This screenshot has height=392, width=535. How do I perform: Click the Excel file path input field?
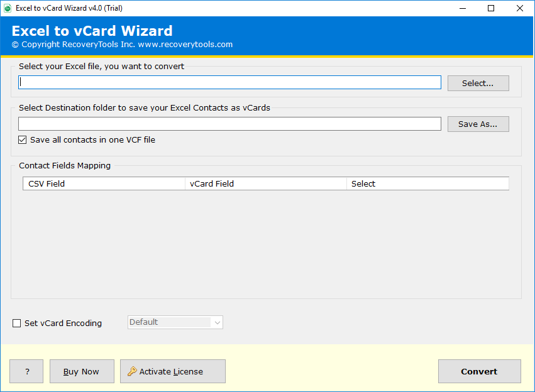pos(229,82)
